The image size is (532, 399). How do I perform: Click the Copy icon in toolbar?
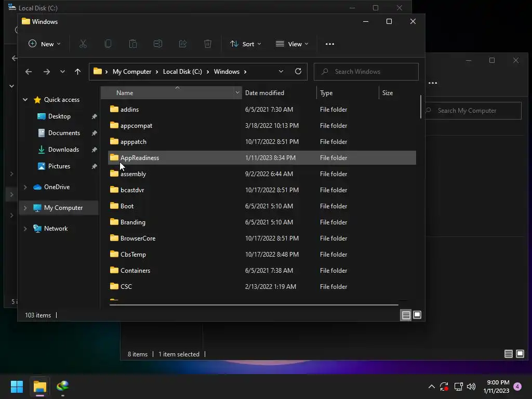click(x=108, y=44)
